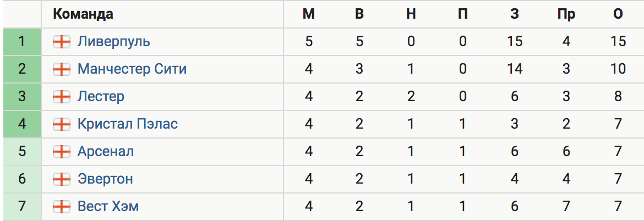Click the England flag next to Ливерпуль
Screen dimensions: 644x221
[62, 42]
